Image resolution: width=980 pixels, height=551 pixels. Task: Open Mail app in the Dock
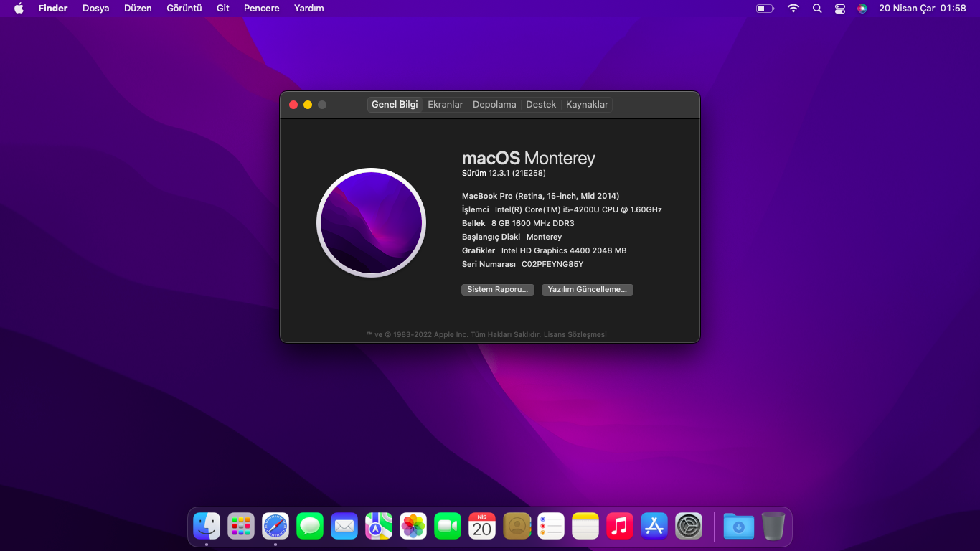[x=344, y=526]
